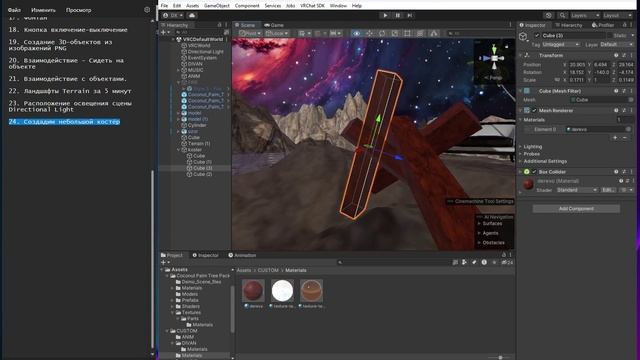Select the derevo material thumbnail
The image size is (640, 360).
click(x=253, y=290)
